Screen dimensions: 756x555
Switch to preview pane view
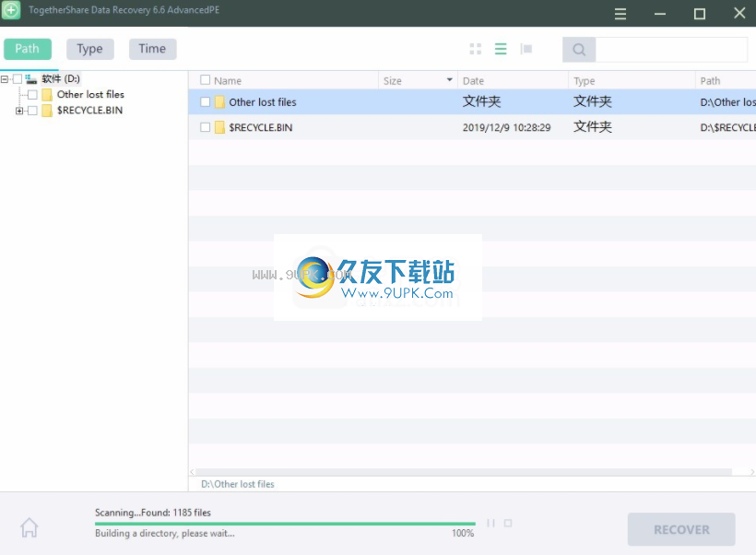point(526,49)
